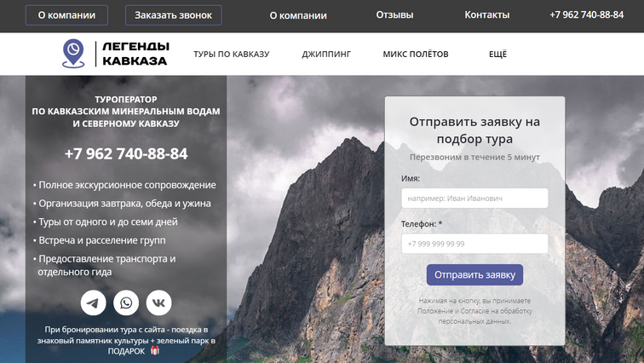
Task: Click the large phone number in the left panel
Action: point(126,154)
